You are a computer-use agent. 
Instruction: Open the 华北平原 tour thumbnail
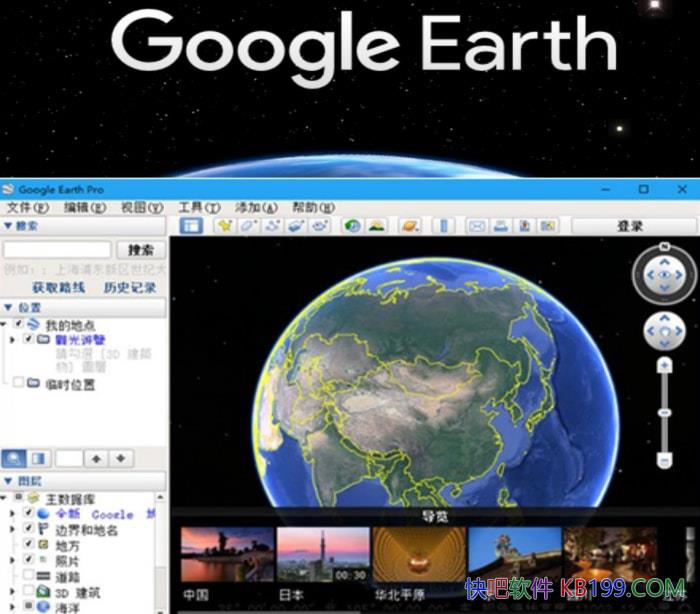(419, 555)
